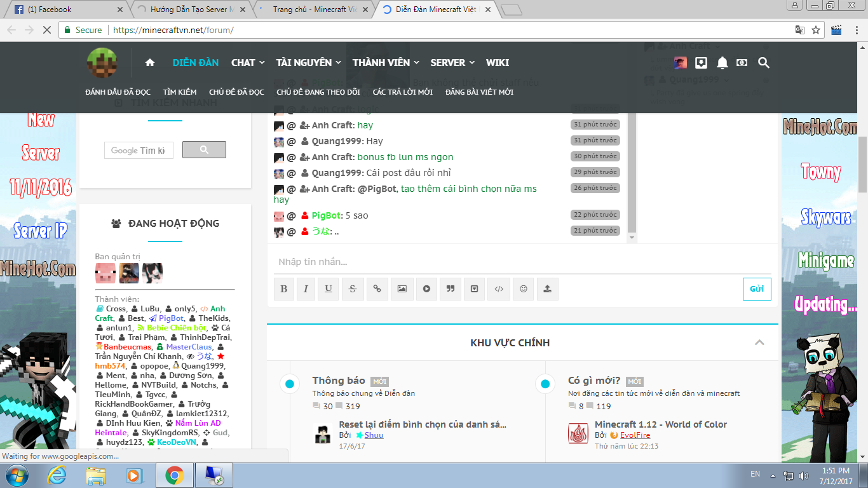868x488 pixels.
Task: Open Reset lại điểm bình chọn thread
Action: click(x=423, y=424)
